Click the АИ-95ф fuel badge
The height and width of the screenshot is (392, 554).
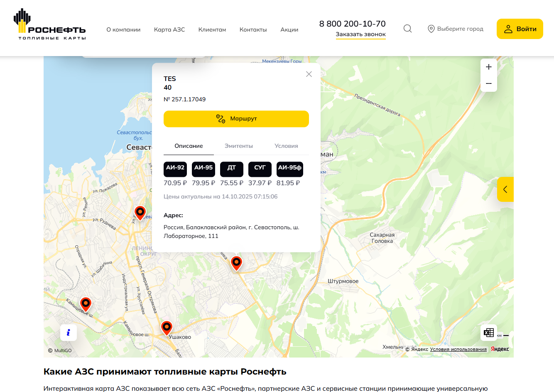tap(290, 169)
